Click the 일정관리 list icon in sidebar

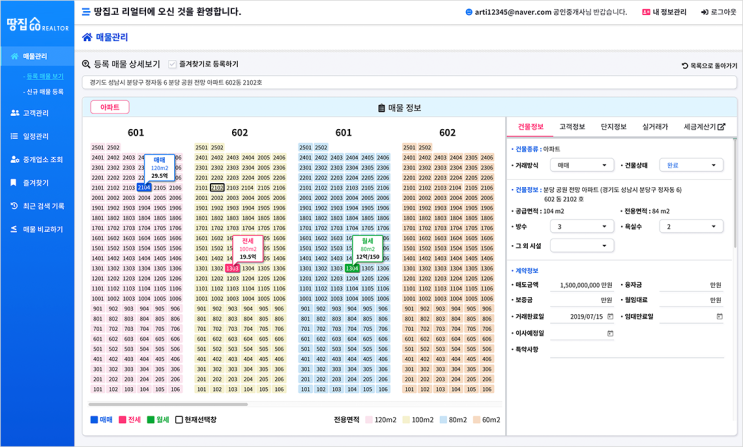coord(14,136)
